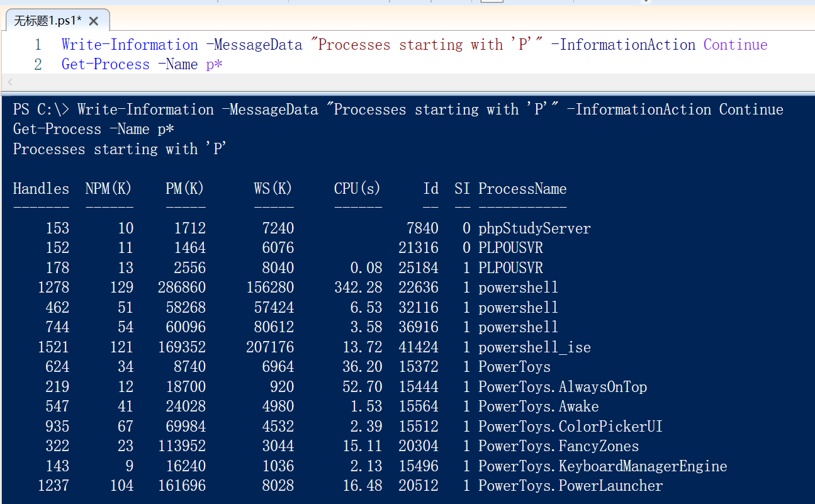The image size is (815, 504).
Task: Click the CPU(s) column header in output
Action: pos(357,189)
